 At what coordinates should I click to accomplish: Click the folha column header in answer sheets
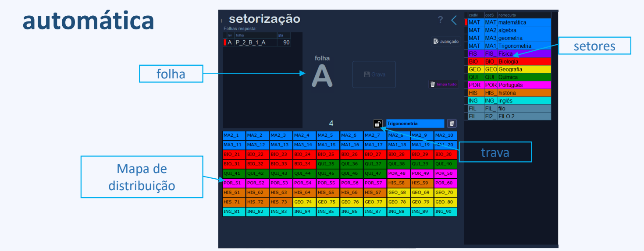tap(256, 35)
